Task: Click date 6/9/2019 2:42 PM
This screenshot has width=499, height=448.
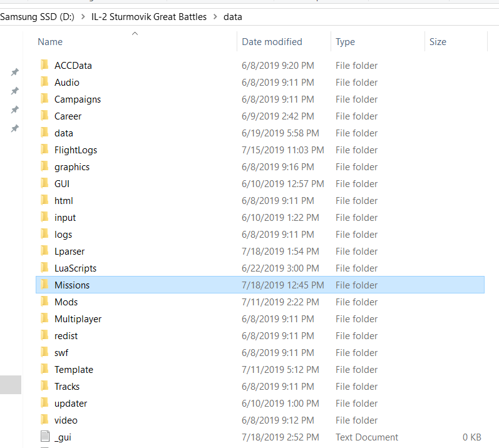Action: click(278, 116)
